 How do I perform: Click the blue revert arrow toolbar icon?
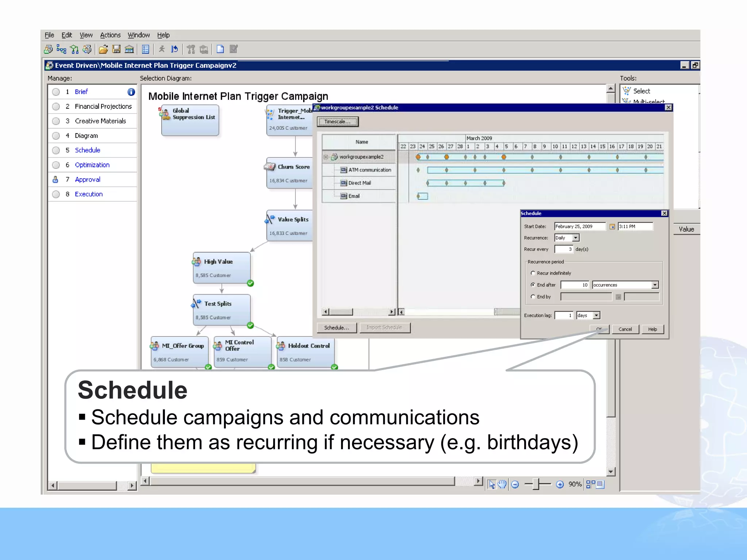click(x=174, y=49)
